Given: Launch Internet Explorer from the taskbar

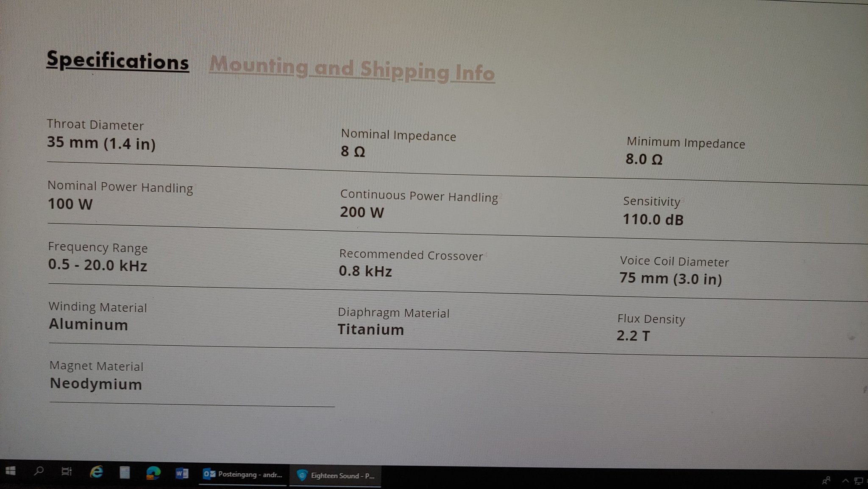Looking at the screenshot, I should (96, 472).
